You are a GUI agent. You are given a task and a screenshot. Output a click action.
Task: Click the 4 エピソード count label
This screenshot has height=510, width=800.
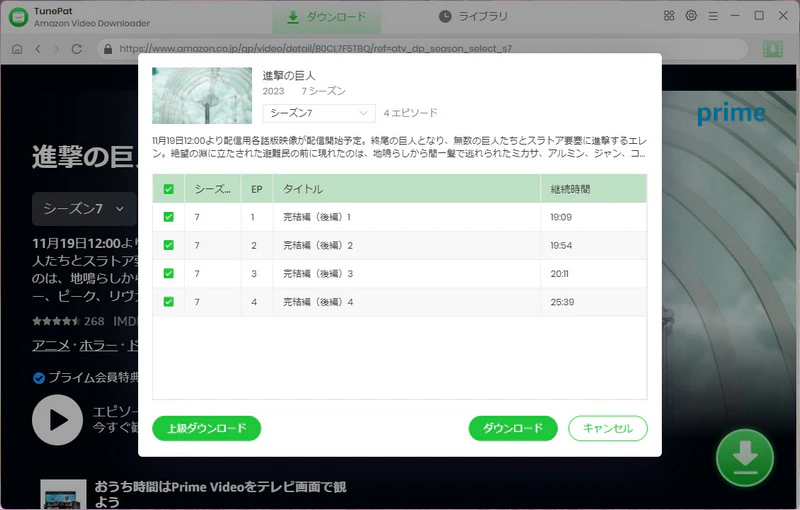pos(411,113)
